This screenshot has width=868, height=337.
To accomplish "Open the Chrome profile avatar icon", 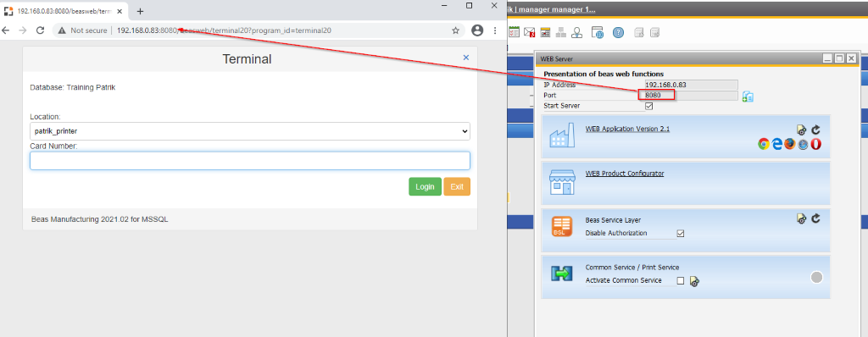I will click(477, 30).
